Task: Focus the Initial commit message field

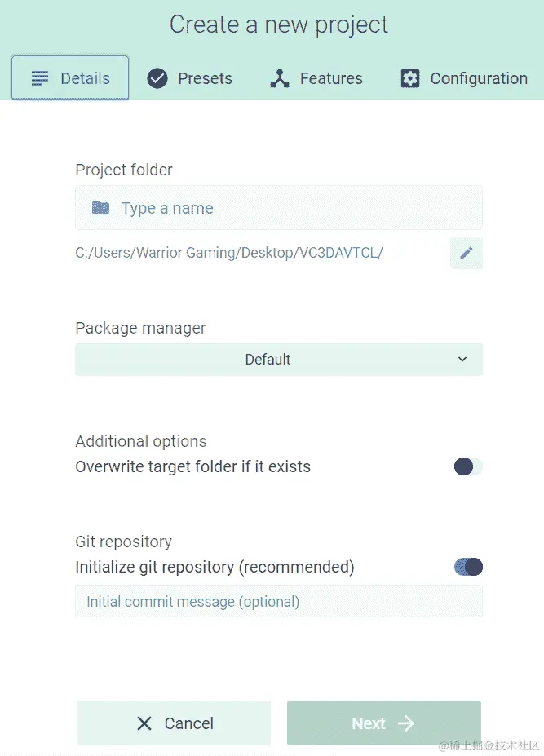Action: 278,602
